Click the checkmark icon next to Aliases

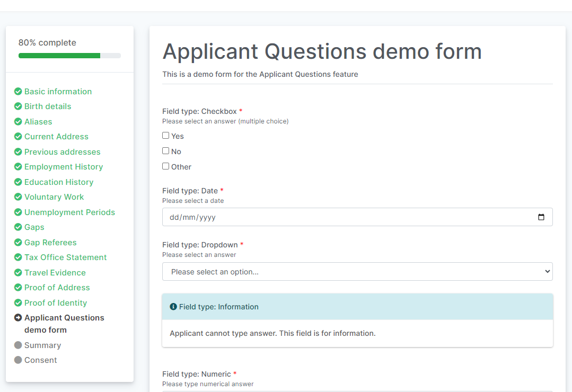(x=18, y=121)
